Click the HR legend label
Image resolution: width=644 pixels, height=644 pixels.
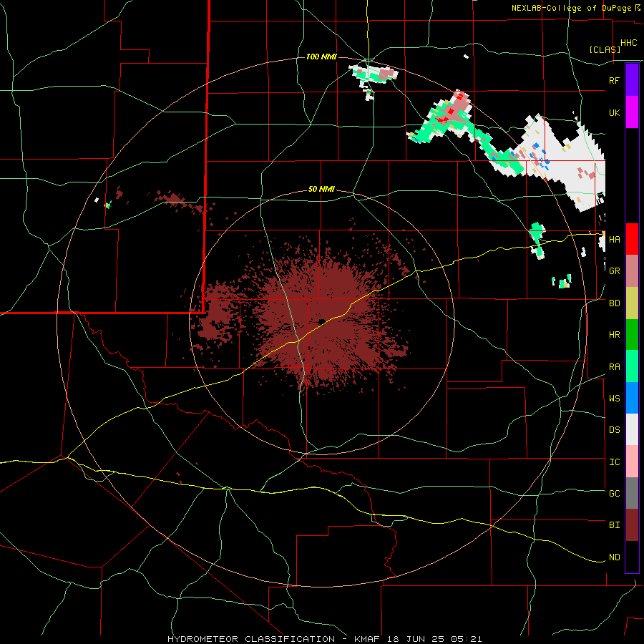tap(614, 335)
